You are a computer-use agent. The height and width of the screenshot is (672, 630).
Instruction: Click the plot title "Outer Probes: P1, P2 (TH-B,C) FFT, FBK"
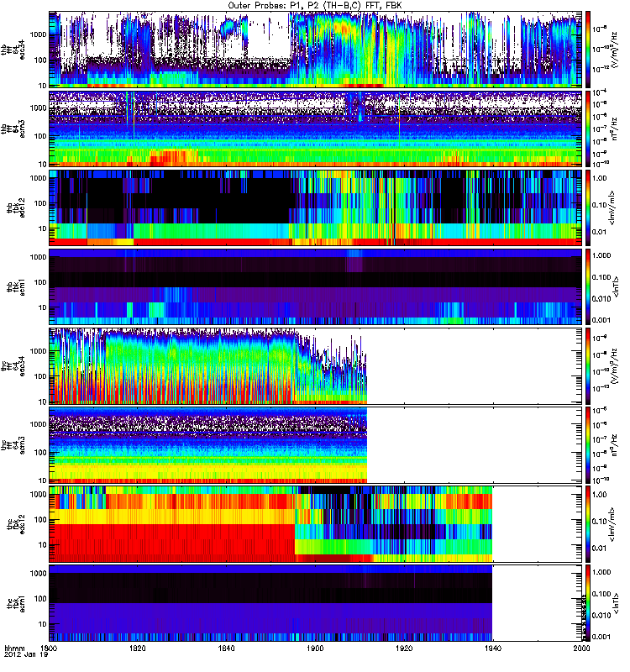click(315, 6)
